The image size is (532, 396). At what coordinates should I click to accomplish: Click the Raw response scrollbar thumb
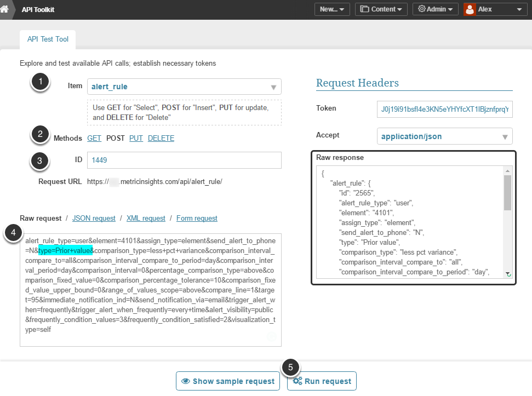(507, 193)
